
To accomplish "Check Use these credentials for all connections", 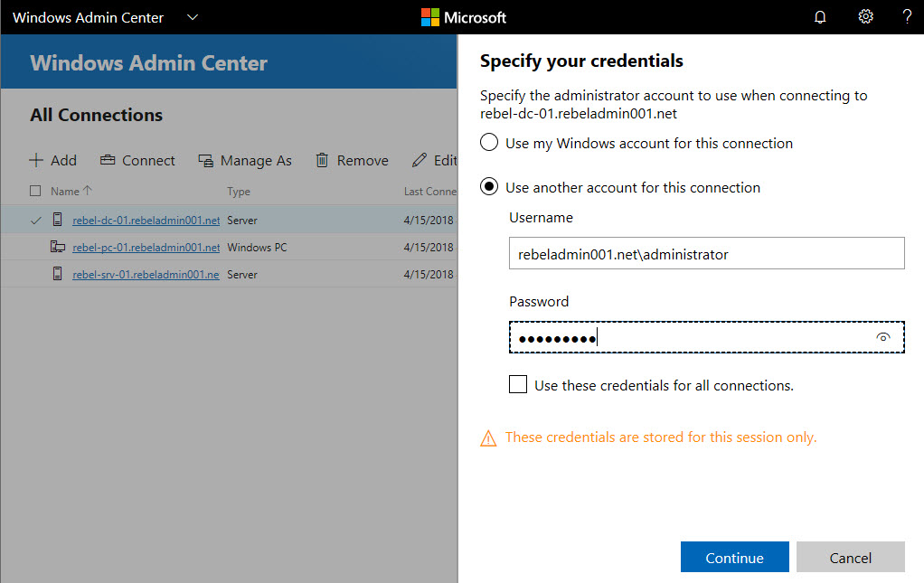I will click(518, 384).
